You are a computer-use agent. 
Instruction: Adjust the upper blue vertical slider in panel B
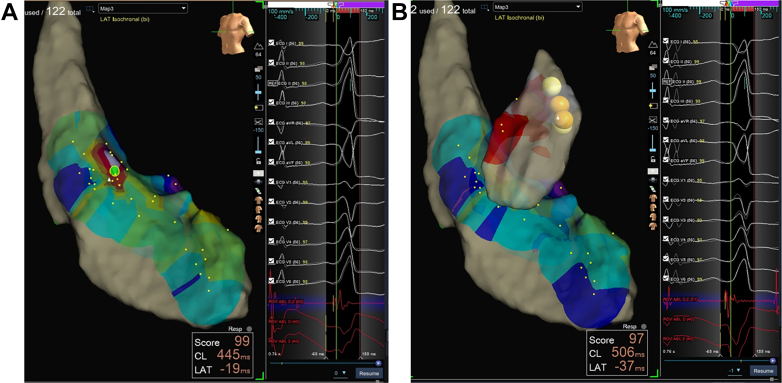(x=653, y=91)
